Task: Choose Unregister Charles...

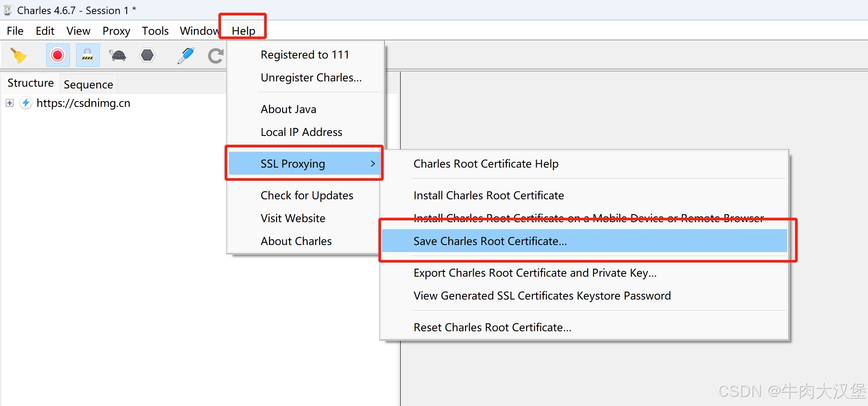Action: coord(305,77)
